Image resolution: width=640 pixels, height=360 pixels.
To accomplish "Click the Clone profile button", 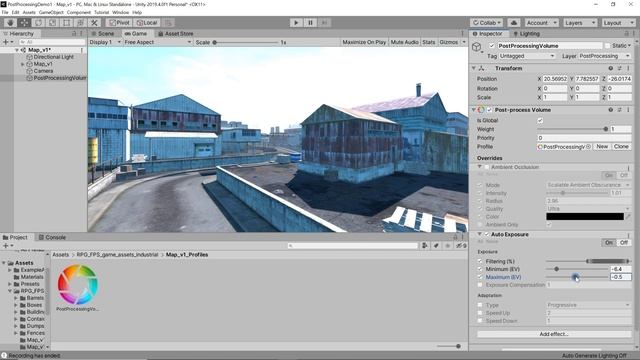I will (621, 147).
